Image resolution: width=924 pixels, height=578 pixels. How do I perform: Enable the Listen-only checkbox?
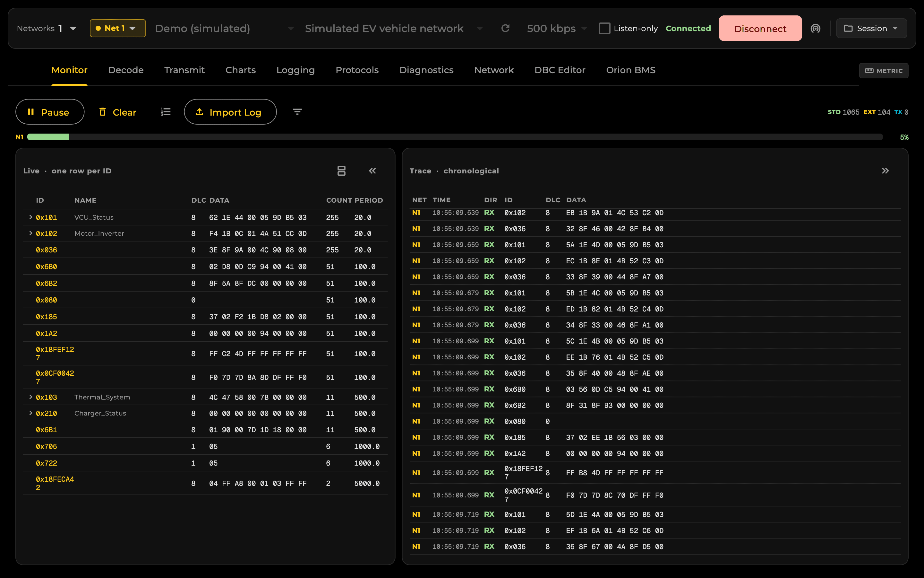(604, 28)
